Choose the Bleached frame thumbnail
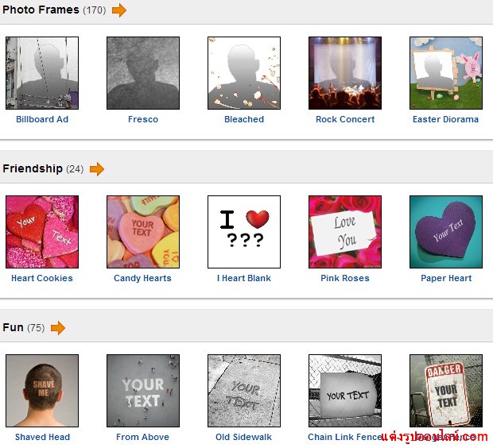493x448 pixels. [244, 73]
